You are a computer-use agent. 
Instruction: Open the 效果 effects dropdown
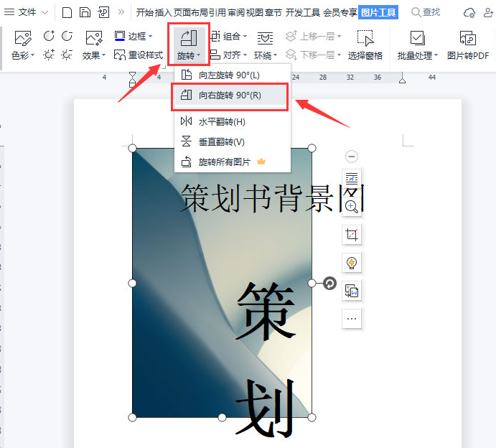[94, 45]
